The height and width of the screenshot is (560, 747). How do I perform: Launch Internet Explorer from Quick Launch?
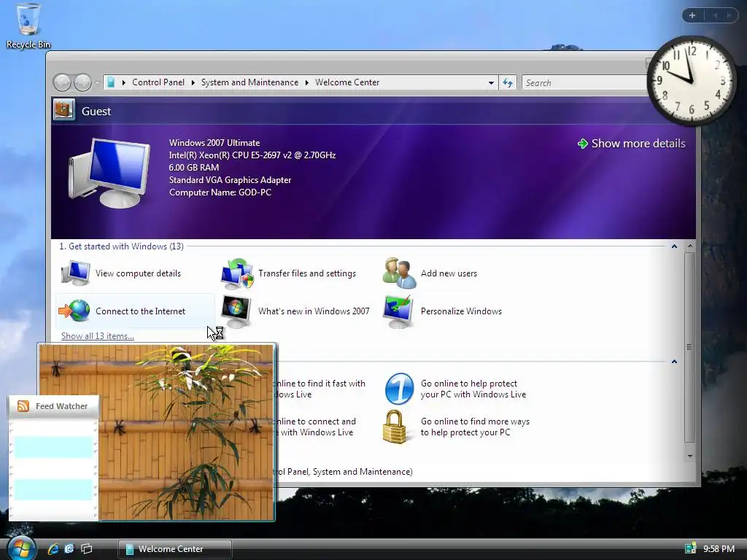53,549
